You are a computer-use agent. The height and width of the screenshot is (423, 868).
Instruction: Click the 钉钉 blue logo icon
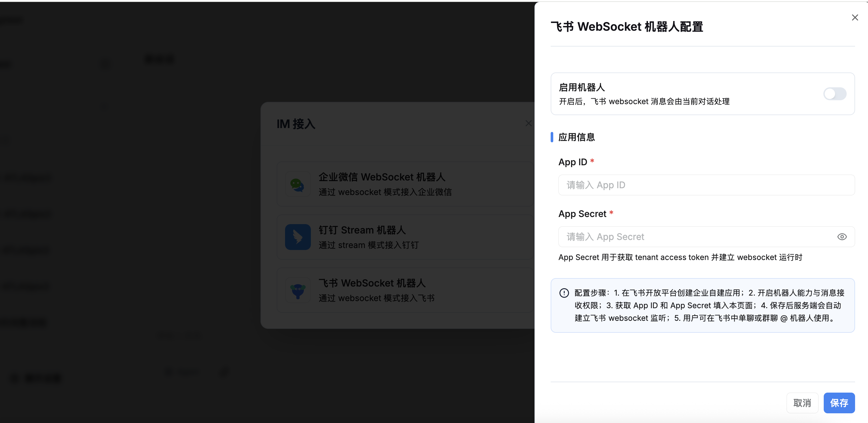[x=298, y=237]
